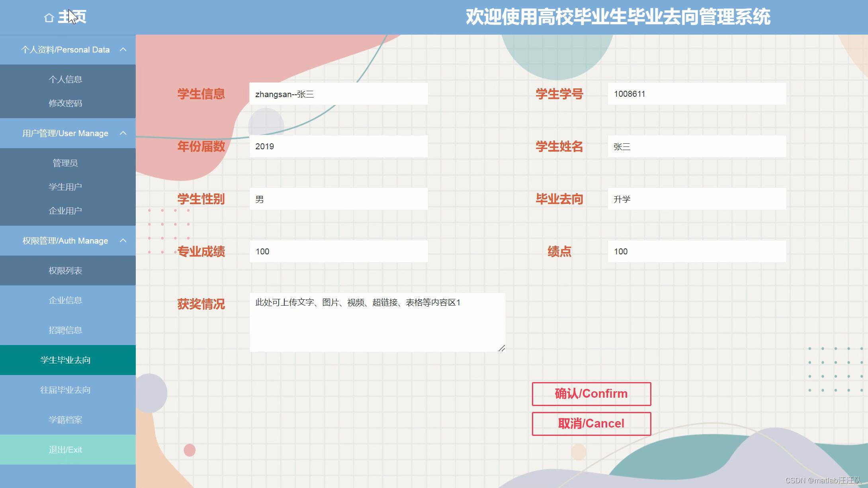This screenshot has width=868, height=488.
Task: Collapse the 用户管理/User Manage section chevron
Action: click(123, 133)
